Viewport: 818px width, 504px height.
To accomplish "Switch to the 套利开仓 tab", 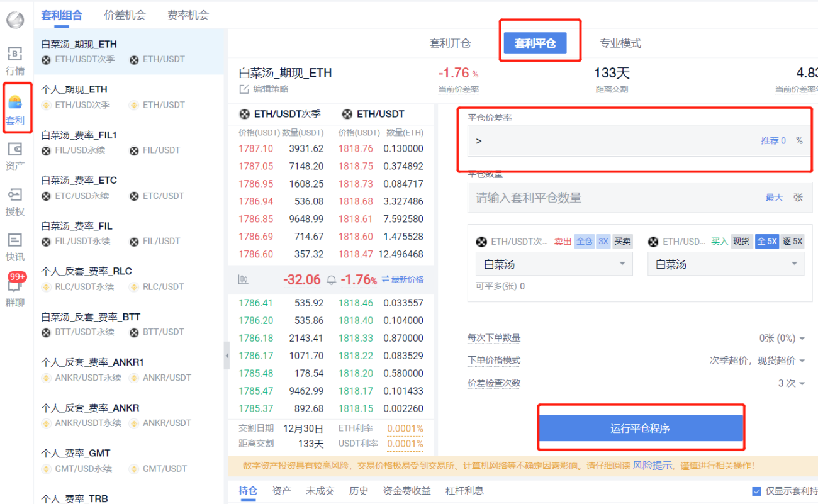I will [x=450, y=43].
